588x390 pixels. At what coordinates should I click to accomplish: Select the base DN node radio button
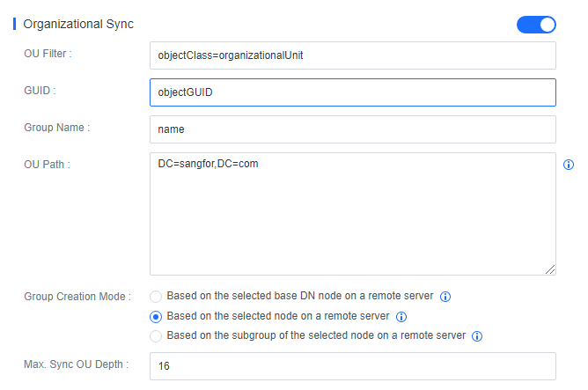pos(156,297)
